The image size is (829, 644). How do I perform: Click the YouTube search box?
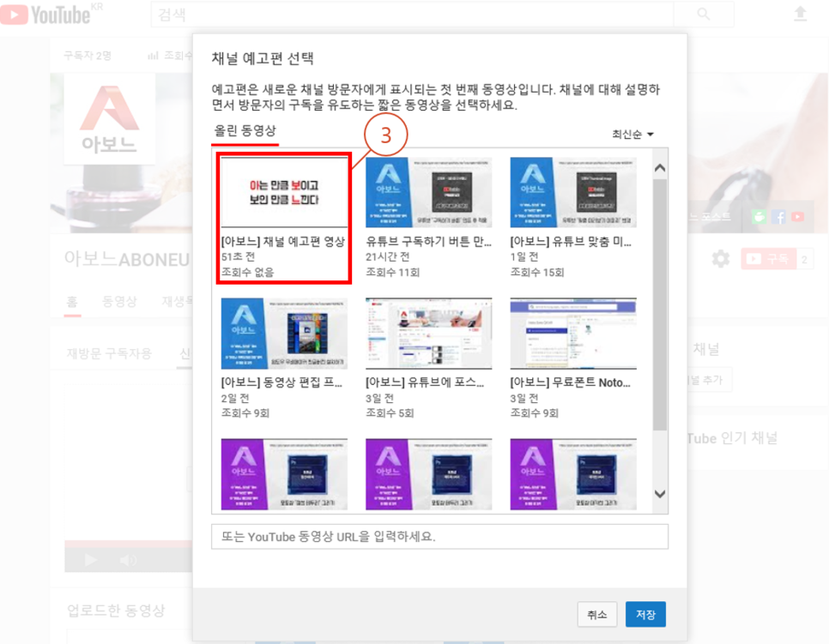coord(413,15)
